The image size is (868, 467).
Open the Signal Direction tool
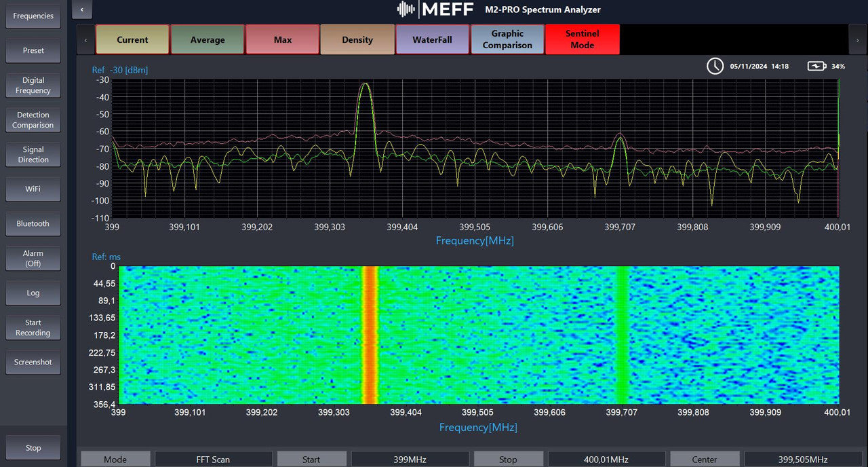[x=33, y=154]
